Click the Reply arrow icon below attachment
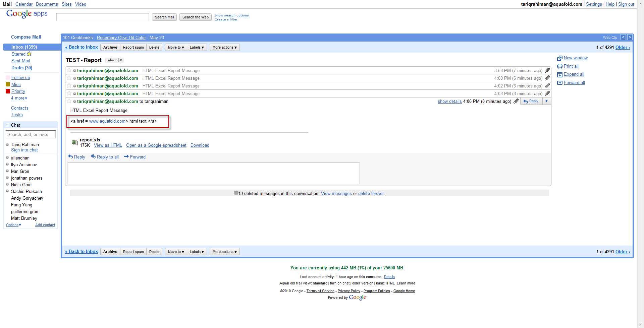The height and width of the screenshot is (328, 644). click(70, 156)
